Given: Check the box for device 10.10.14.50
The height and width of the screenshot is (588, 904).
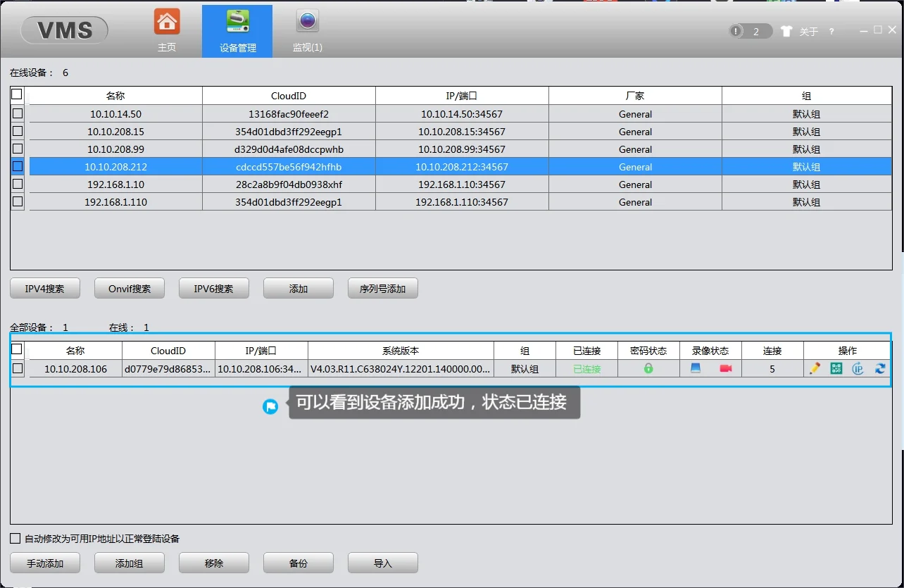Looking at the screenshot, I should tap(18, 113).
